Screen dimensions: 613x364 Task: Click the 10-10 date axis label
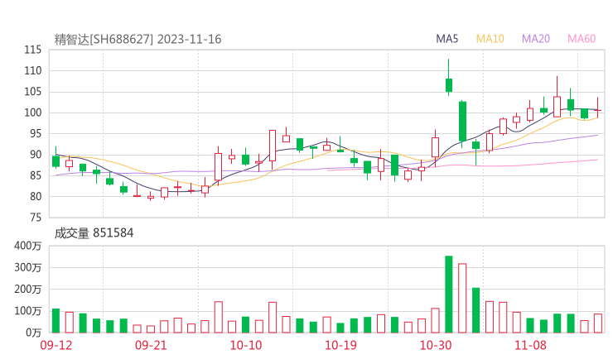(x=246, y=345)
